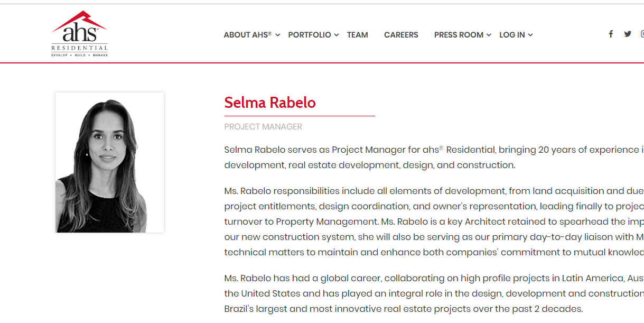
Task: Open the Press Room menu
Action: 459,35
